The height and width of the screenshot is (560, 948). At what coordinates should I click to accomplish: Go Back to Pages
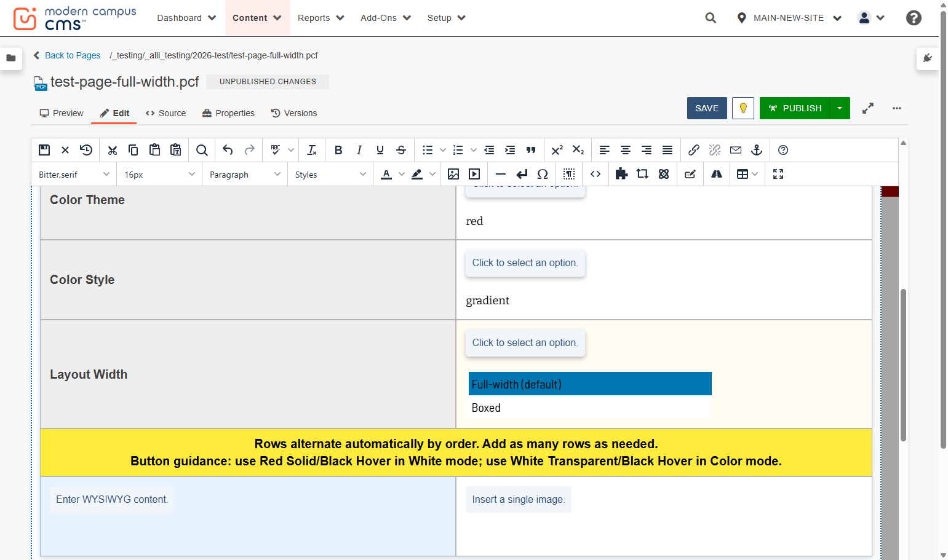(x=66, y=55)
